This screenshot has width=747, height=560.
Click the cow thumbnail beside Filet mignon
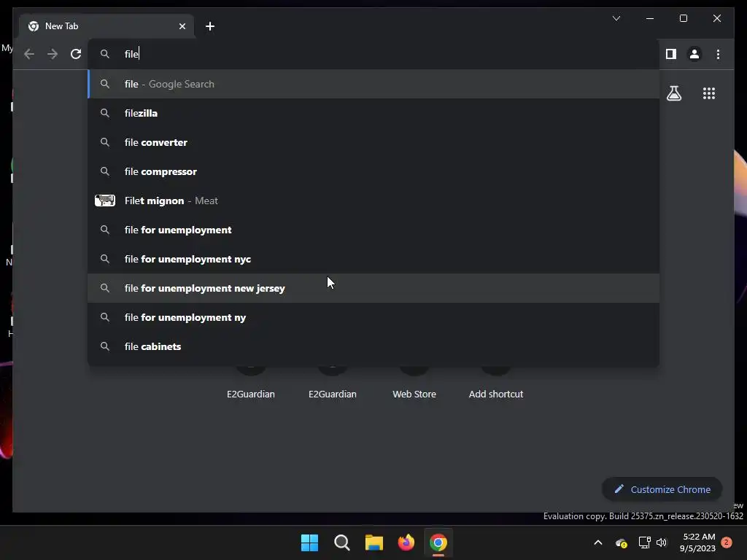[x=105, y=201]
